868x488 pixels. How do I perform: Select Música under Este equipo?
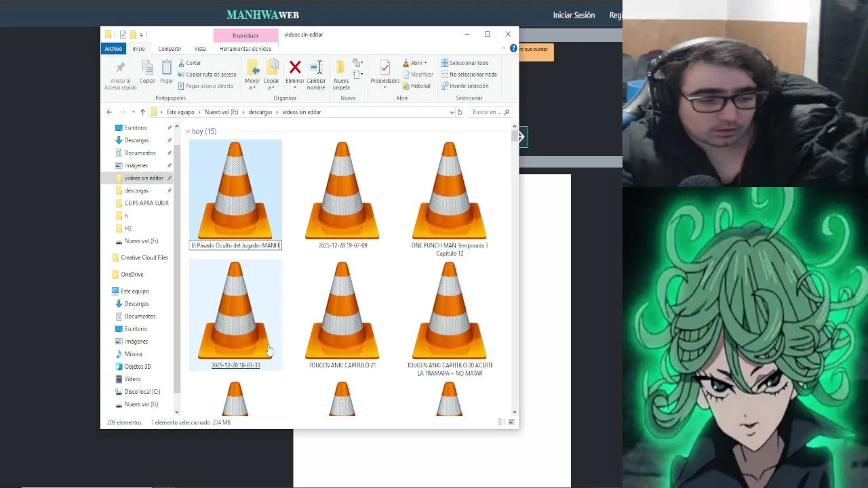[133, 354]
